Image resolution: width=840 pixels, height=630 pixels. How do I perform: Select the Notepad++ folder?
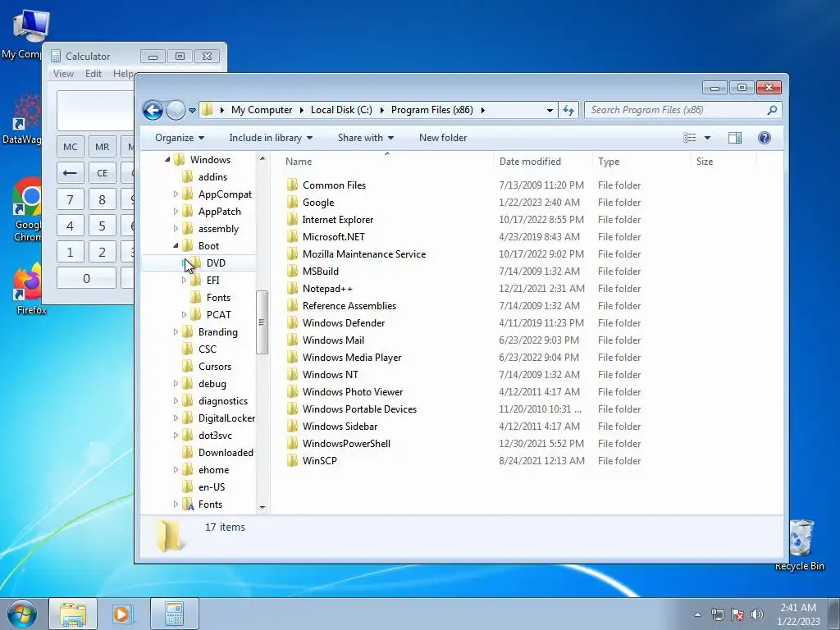(x=327, y=288)
